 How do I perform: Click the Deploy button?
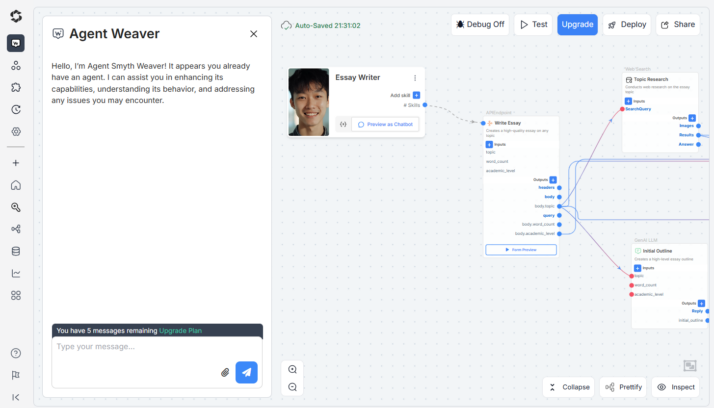[x=627, y=24]
